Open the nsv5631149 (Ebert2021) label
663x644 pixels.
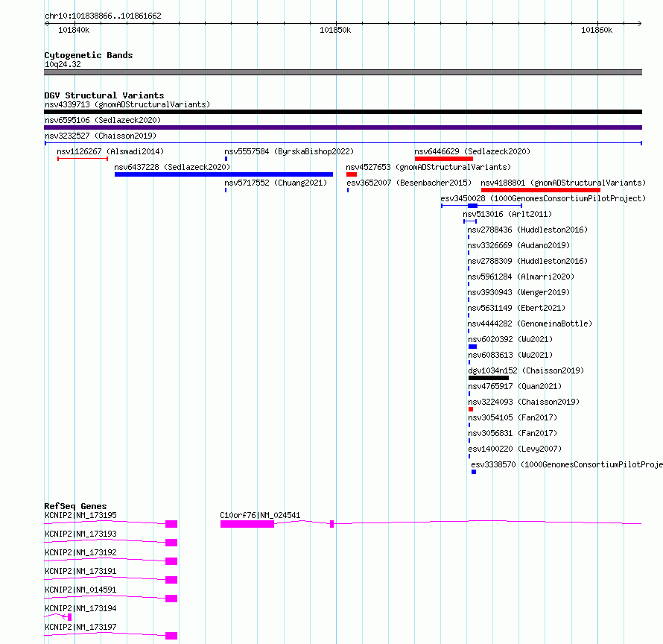point(516,308)
